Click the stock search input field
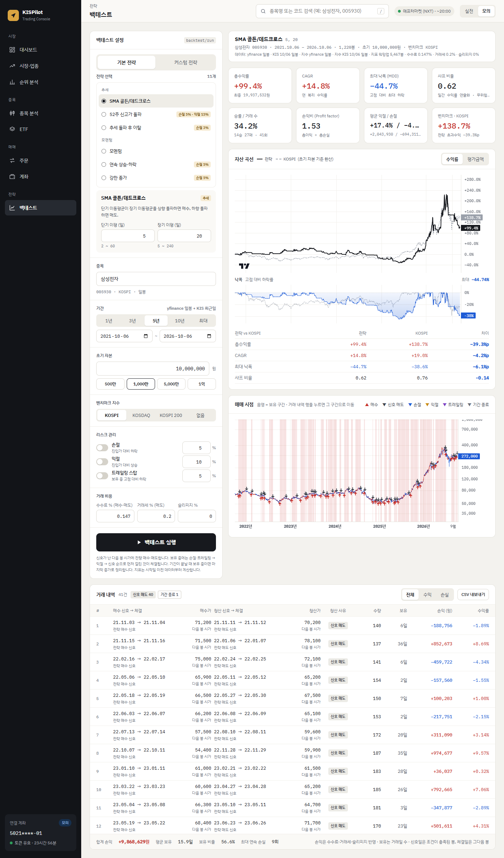Viewport: 504px width, 858px height. [322, 11]
